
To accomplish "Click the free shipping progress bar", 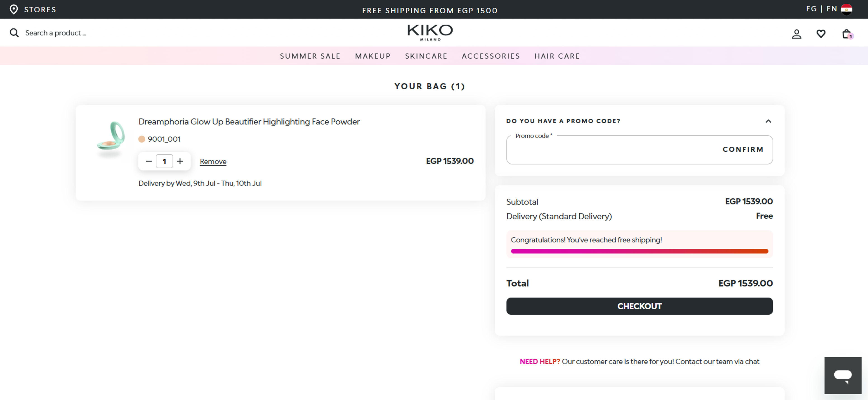I will click(x=639, y=251).
